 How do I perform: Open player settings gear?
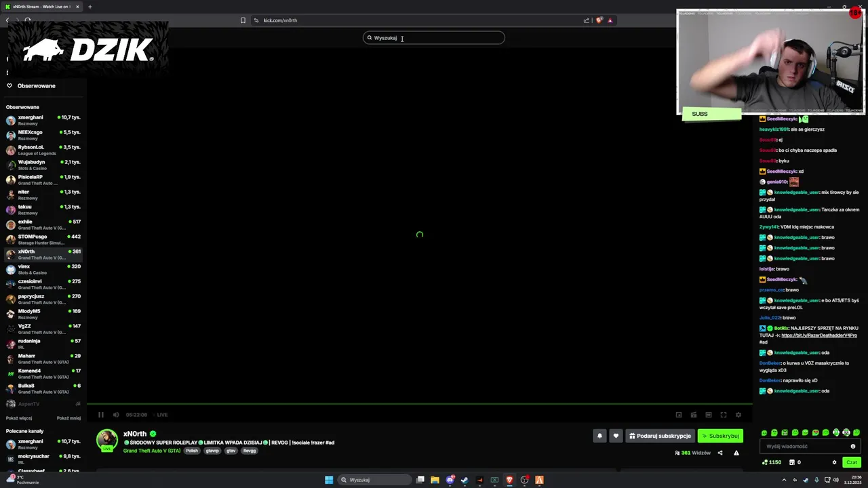tap(738, 415)
